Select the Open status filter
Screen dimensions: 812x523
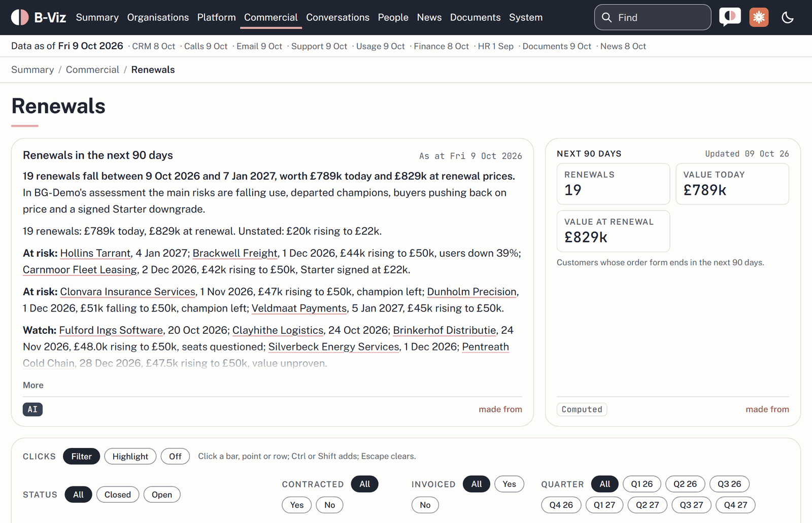click(162, 495)
